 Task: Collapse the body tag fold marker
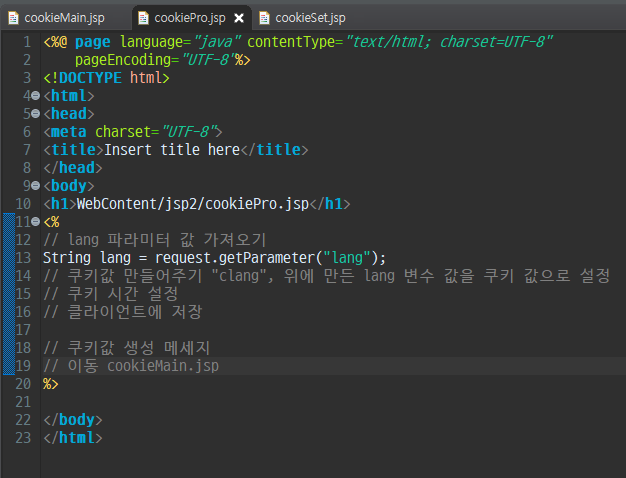[36, 185]
